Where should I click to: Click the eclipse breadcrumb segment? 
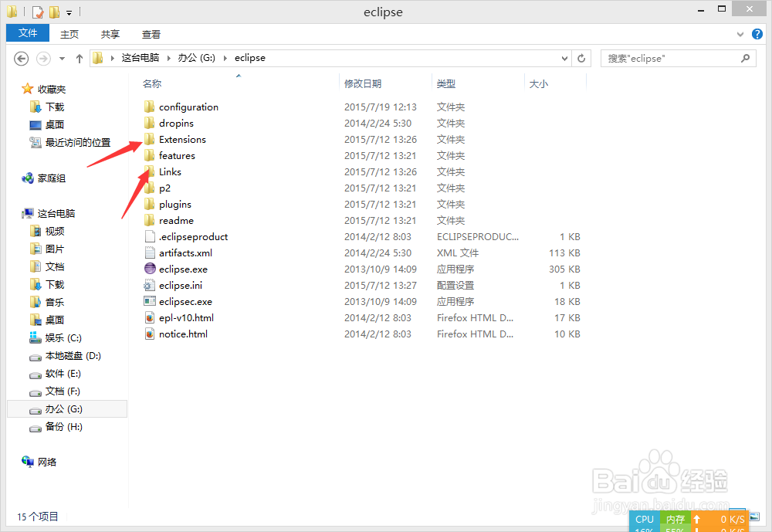click(x=249, y=58)
